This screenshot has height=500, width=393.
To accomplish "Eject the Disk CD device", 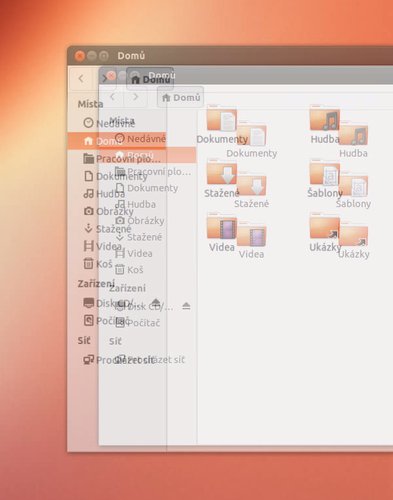I will point(155,303).
